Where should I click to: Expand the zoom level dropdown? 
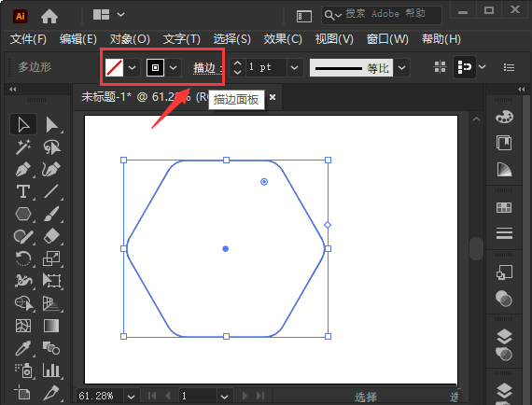(x=131, y=396)
